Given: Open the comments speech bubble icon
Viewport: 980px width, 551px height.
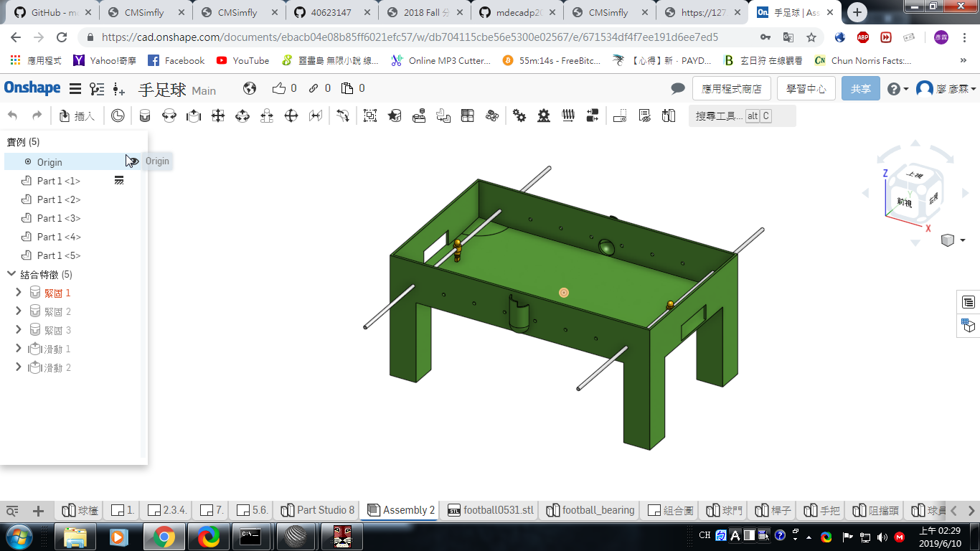Looking at the screenshot, I should coord(678,89).
